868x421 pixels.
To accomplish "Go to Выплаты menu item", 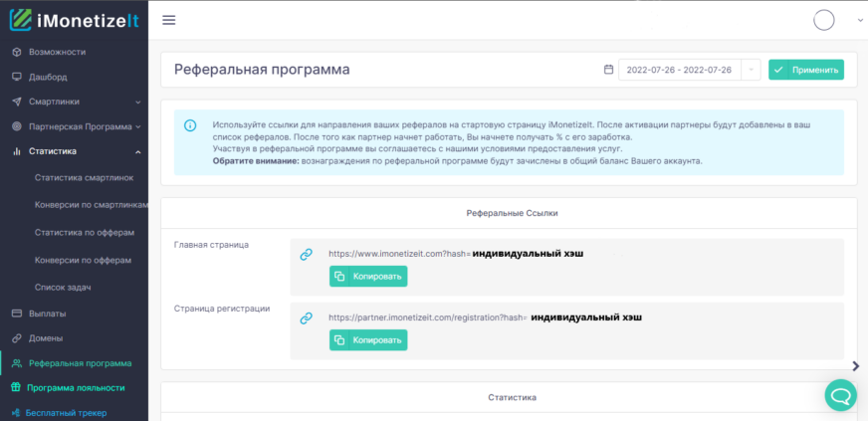I will pyautogui.click(x=46, y=314).
